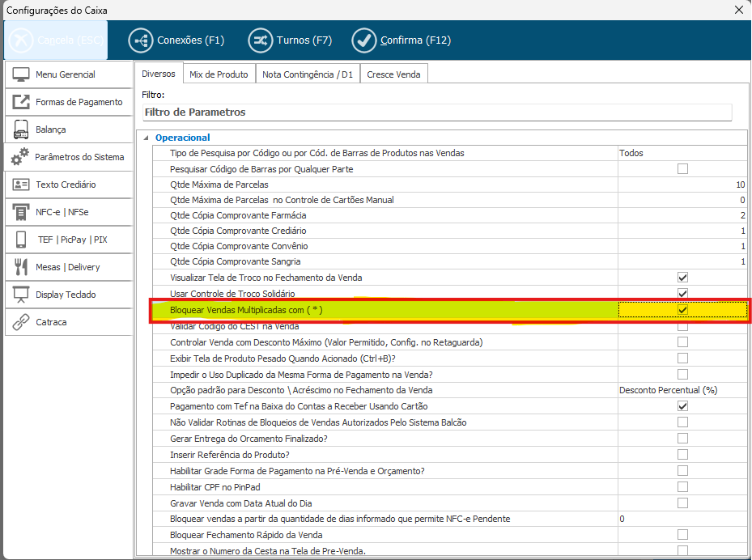This screenshot has width=752, height=560.
Task: Toggle Habilitar CPF no PinPad checkbox
Action: click(682, 486)
